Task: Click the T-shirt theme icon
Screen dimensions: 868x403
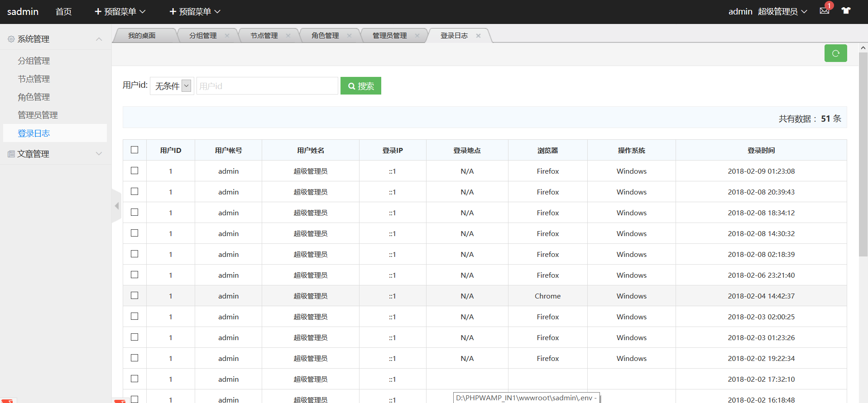Action: tap(846, 11)
